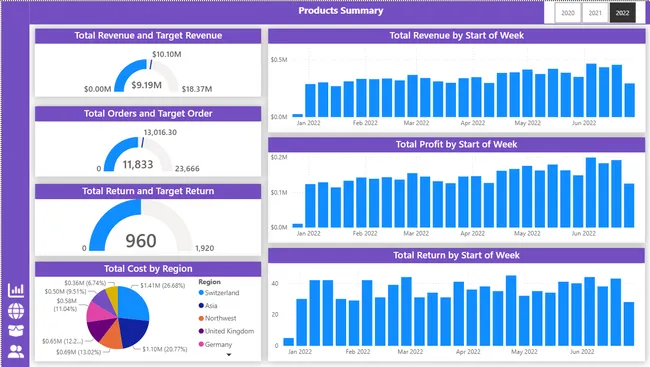Click the Total Profit by Start of Week header
The height and width of the screenshot is (367, 650).
[x=456, y=144]
